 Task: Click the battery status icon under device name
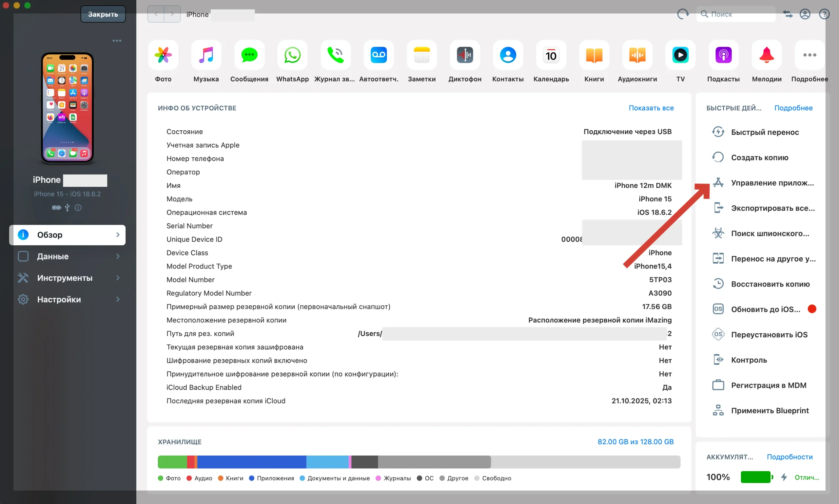pos(56,208)
